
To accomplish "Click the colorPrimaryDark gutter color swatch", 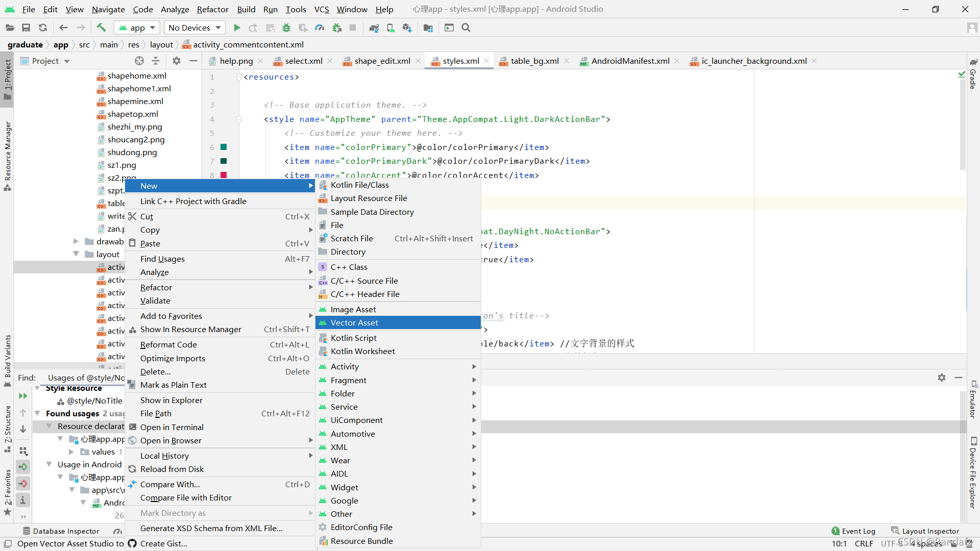I will click(224, 161).
